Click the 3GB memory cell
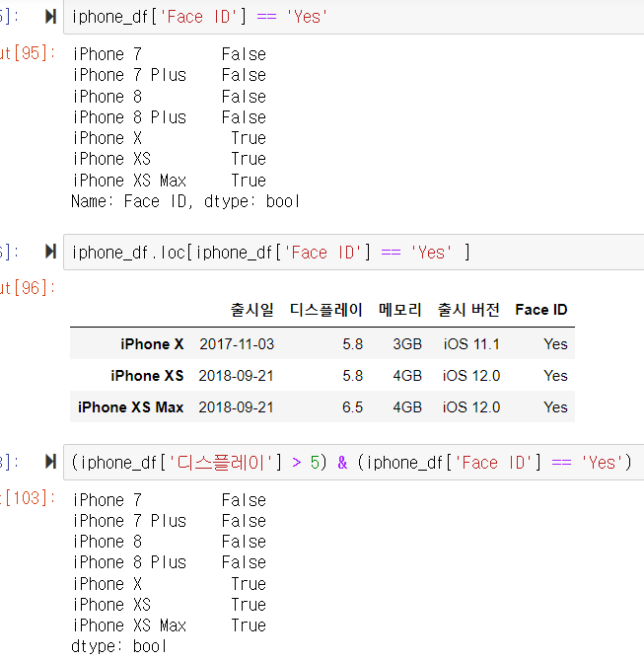 [407, 344]
